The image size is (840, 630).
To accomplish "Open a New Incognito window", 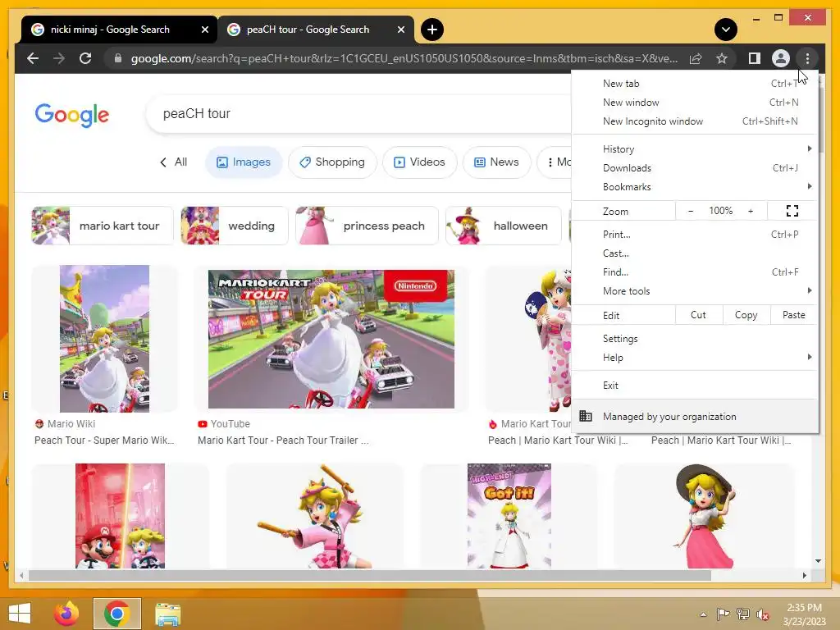I will point(695,121).
